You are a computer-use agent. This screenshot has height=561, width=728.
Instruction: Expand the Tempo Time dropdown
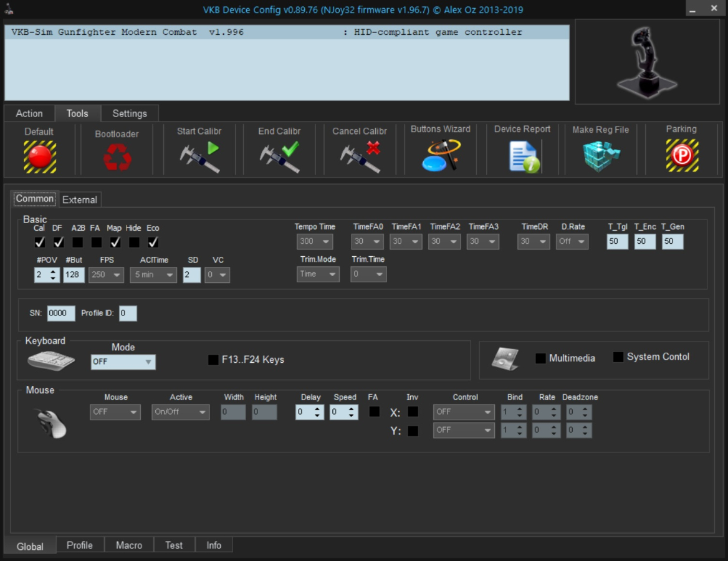click(315, 241)
